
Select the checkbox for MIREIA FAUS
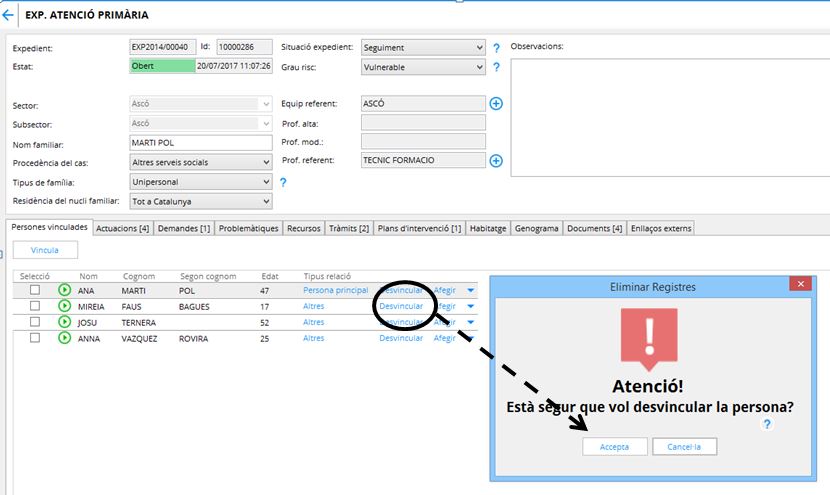click(x=35, y=307)
